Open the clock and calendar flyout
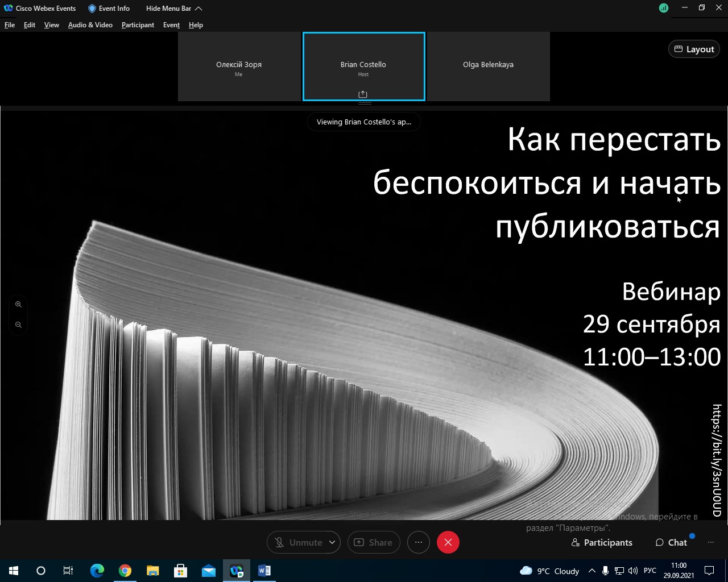Viewport: 728px width, 582px height. point(679,571)
